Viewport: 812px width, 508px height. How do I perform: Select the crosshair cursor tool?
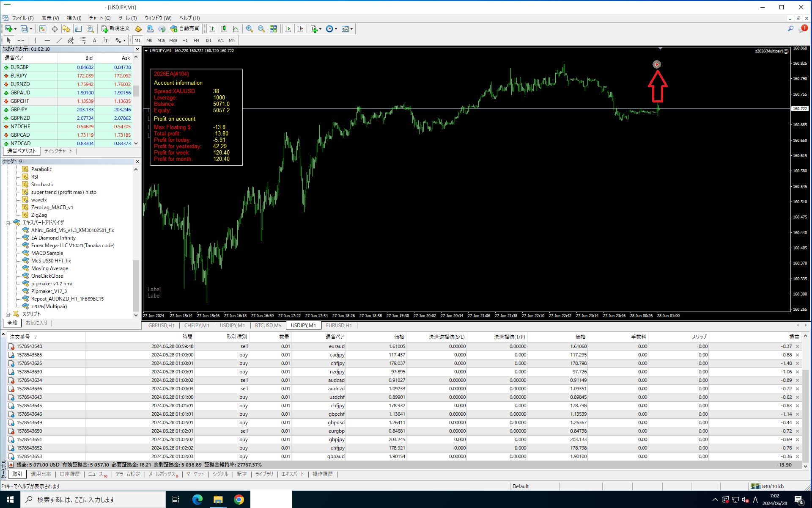click(21, 41)
